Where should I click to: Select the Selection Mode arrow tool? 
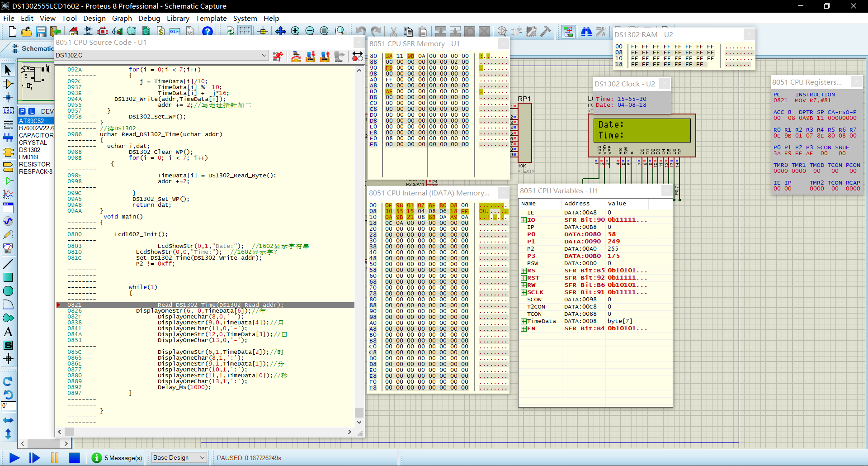point(8,70)
